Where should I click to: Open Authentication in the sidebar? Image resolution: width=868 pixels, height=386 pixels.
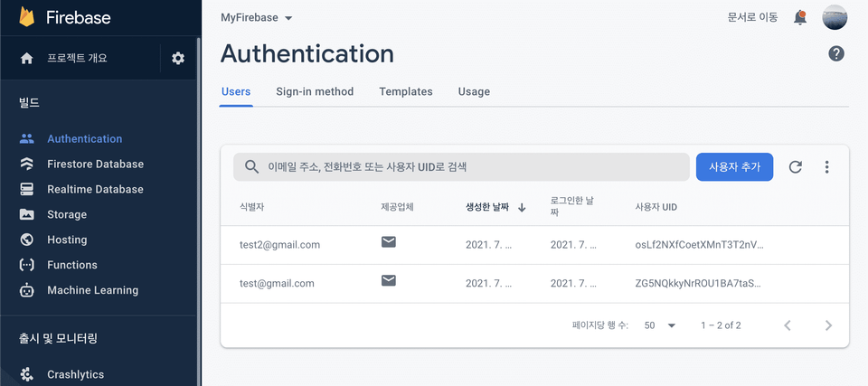coord(85,139)
